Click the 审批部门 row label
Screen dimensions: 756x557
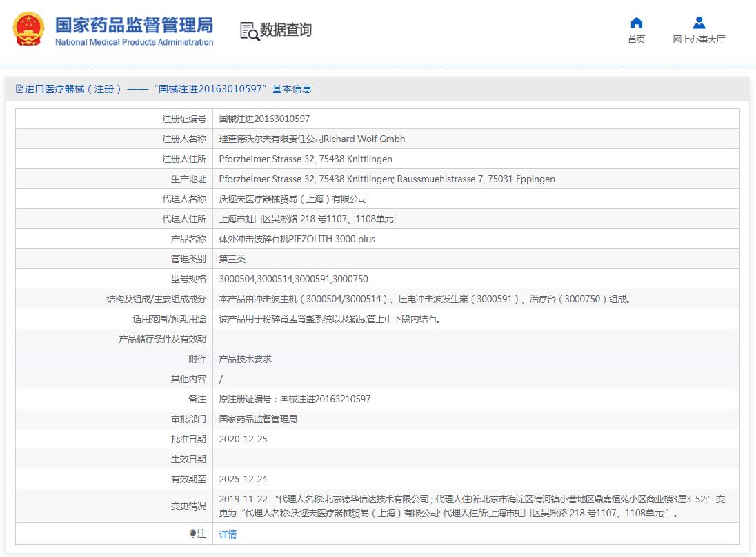(x=188, y=419)
